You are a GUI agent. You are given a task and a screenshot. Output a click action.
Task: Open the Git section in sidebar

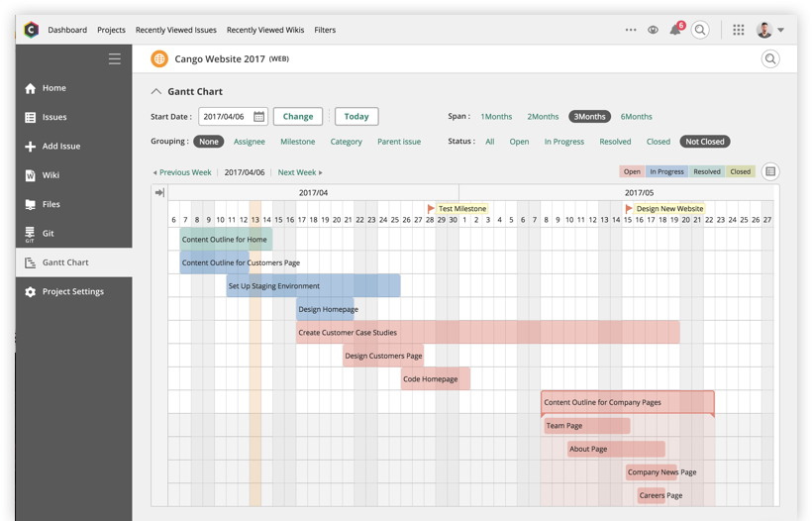[x=48, y=234]
